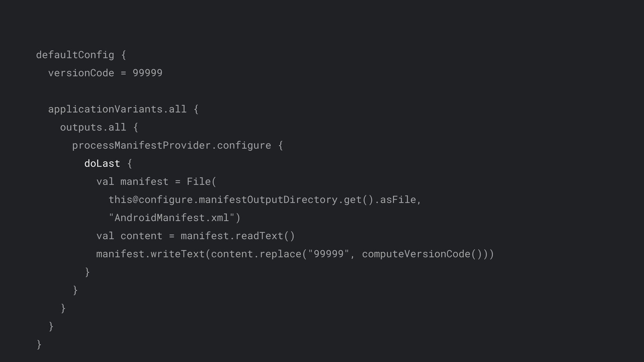Image resolution: width=644 pixels, height=362 pixels.
Task: Click manifest.readText() call
Action: (x=238, y=236)
